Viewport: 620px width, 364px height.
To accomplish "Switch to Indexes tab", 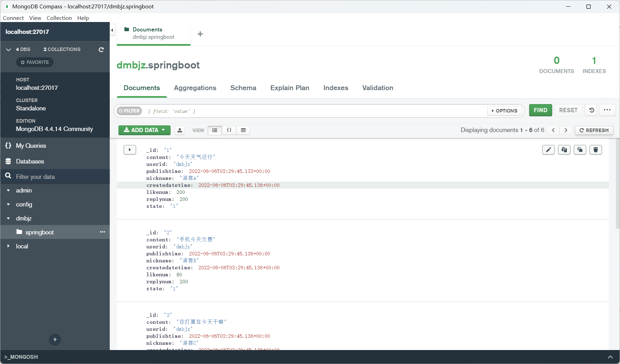I will [x=336, y=88].
